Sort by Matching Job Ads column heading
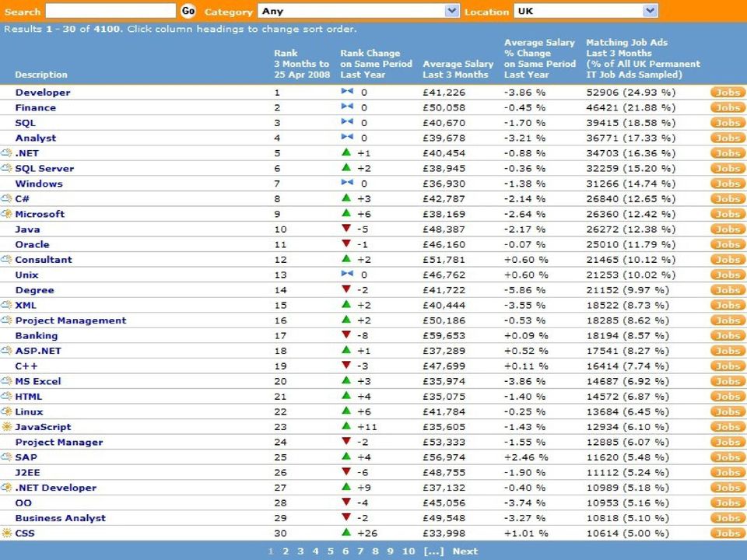The width and height of the screenshot is (747, 560). pos(644,58)
